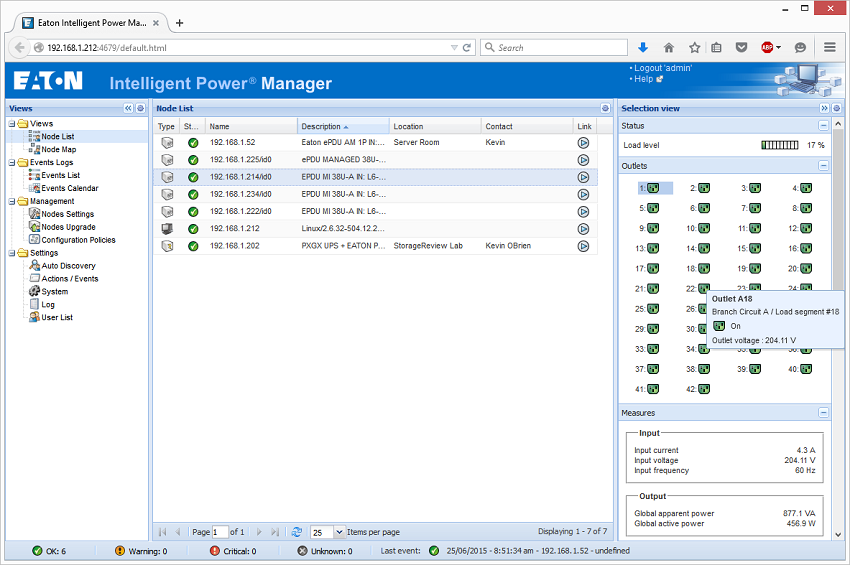Reload page with refresh button in address bar
This screenshot has width=850, height=565.
coord(466,48)
